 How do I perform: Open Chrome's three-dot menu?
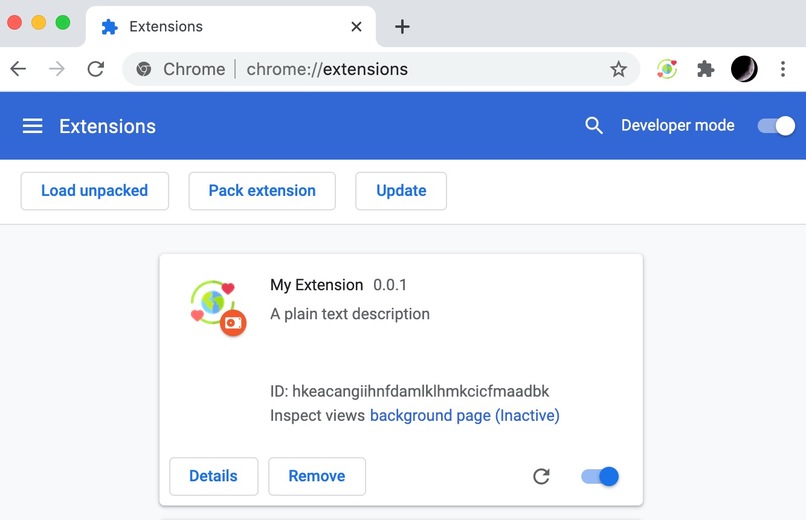point(783,69)
